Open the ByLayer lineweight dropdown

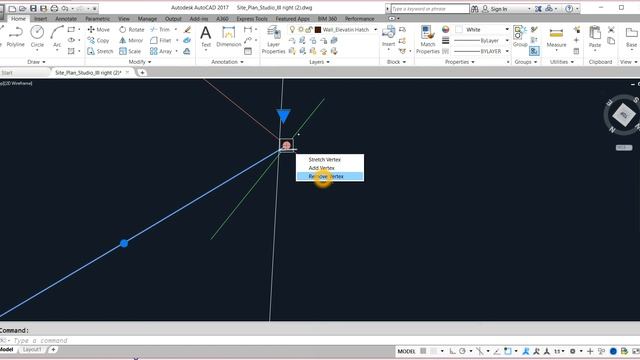[x=507, y=40]
